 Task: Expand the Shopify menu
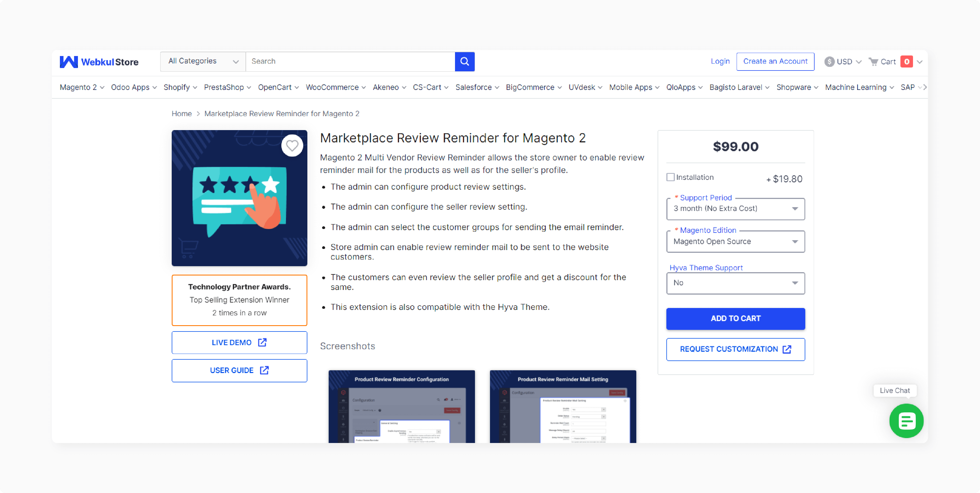(x=180, y=87)
